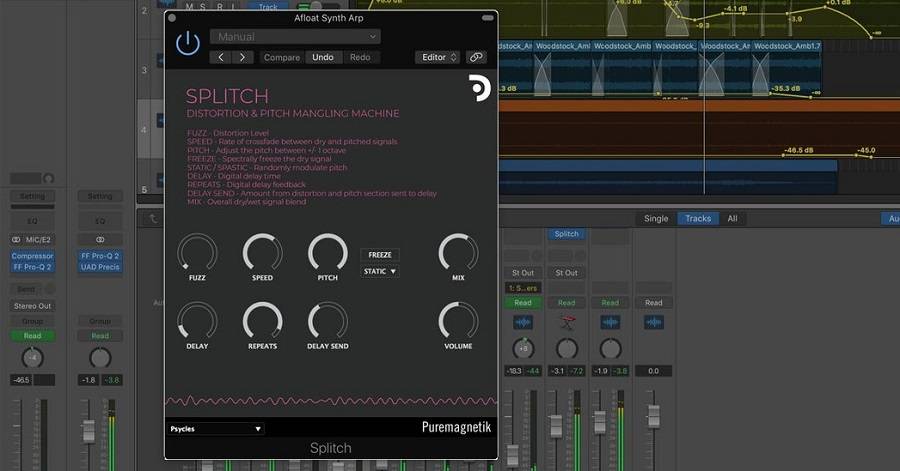Toggle the Compare button
The width and height of the screenshot is (900, 471).
point(281,57)
